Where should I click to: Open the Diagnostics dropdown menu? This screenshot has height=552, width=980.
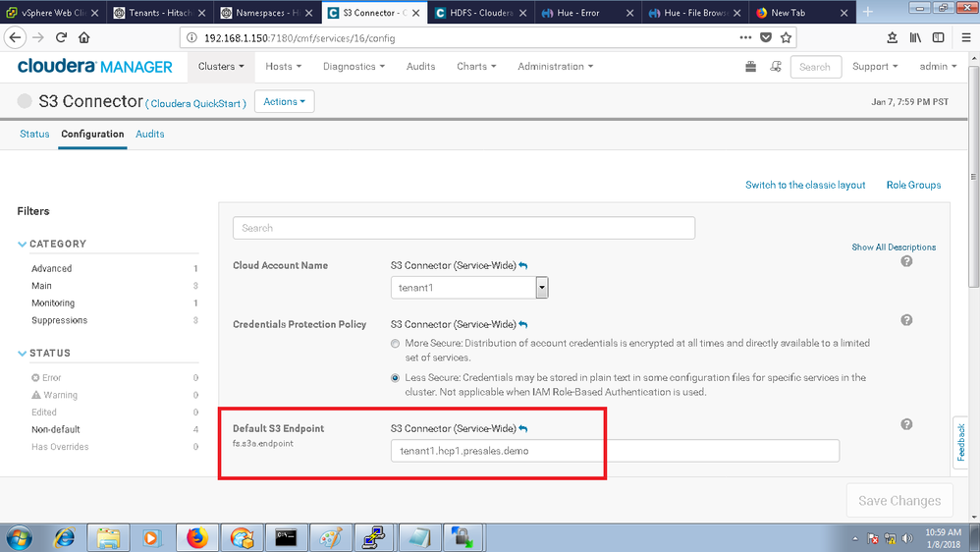pos(354,66)
